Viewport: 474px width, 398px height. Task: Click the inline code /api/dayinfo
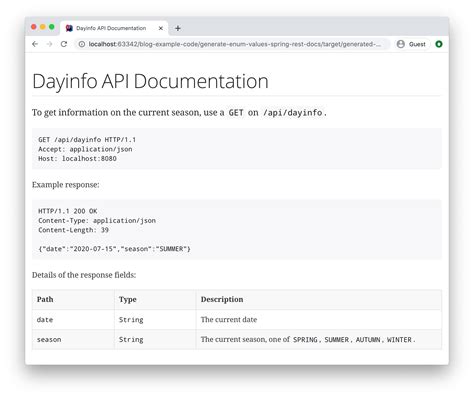point(293,113)
